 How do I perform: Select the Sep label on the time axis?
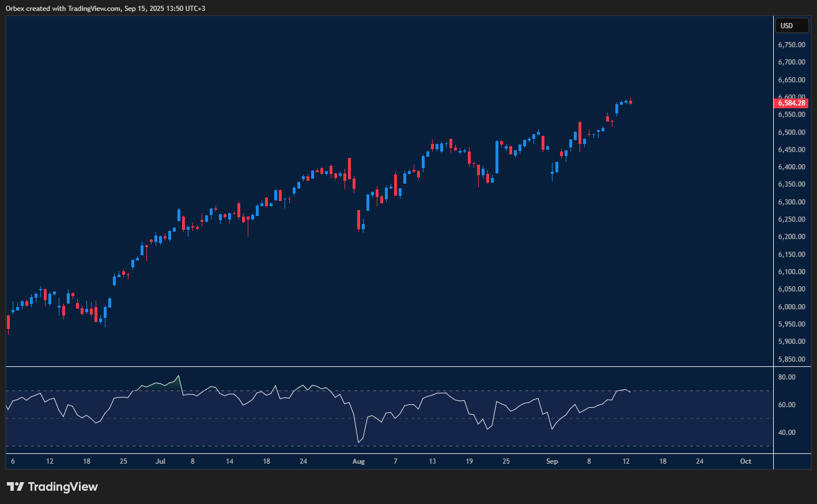[x=551, y=461]
